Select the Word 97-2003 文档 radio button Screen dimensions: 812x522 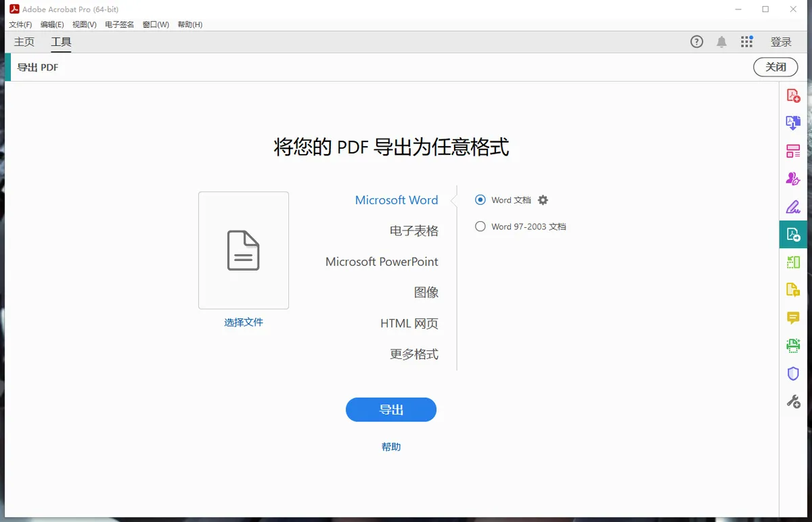pos(480,227)
